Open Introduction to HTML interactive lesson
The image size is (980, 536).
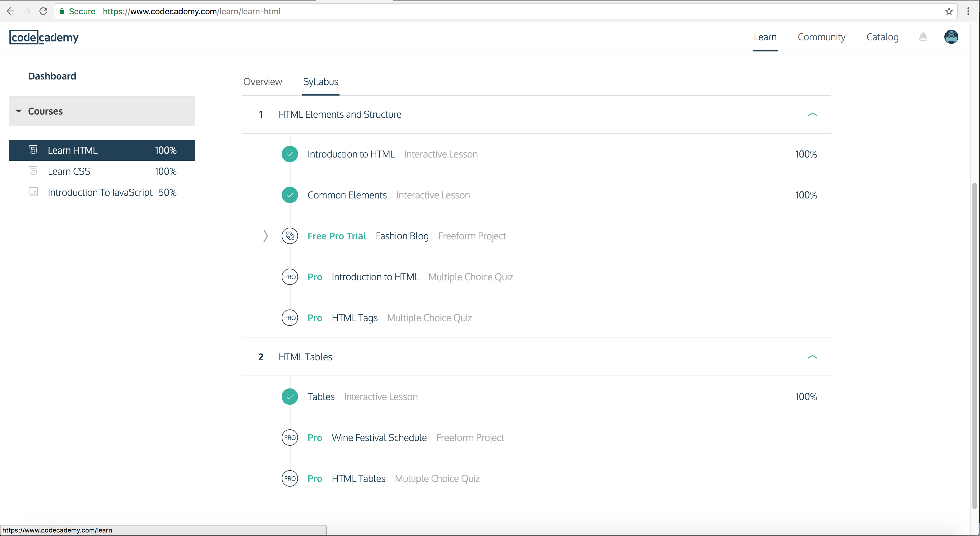point(351,154)
